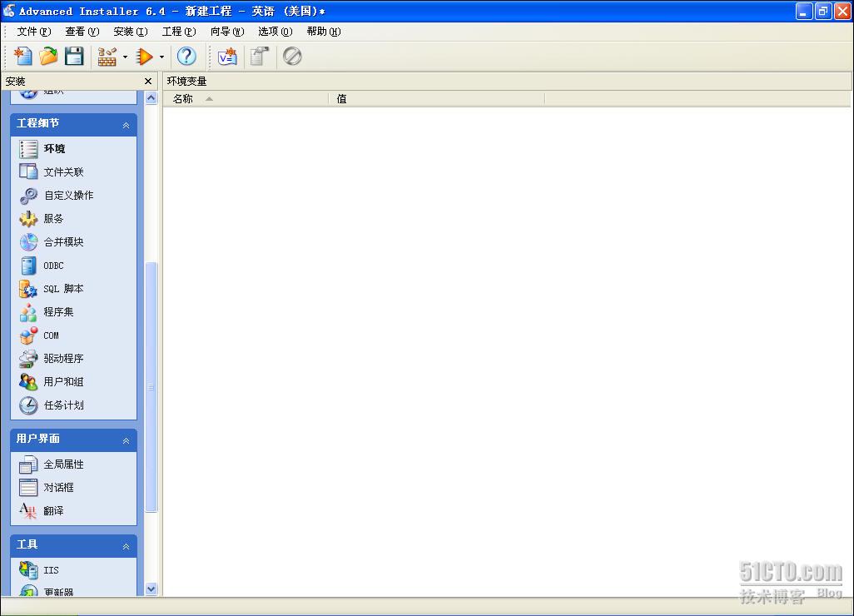Select the ODBC database icon
854x616 pixels.
pyautogui.click(x=29, y=266)
